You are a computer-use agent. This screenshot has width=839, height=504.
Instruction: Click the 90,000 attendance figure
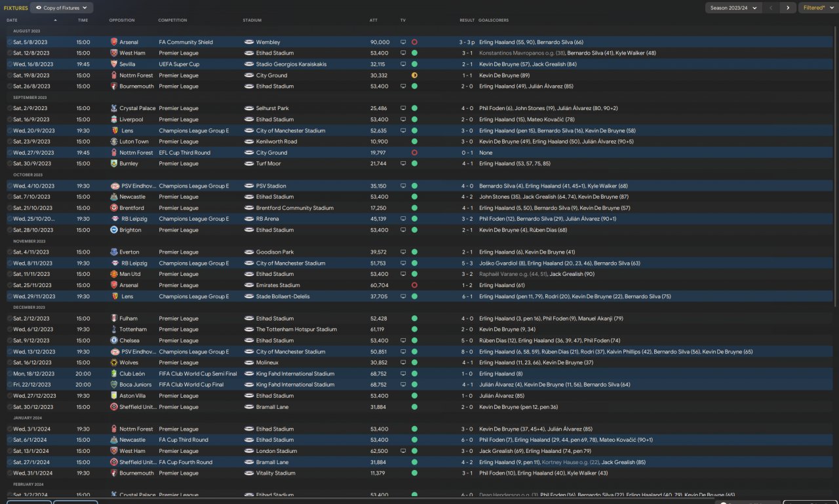[x=380, y=42]
